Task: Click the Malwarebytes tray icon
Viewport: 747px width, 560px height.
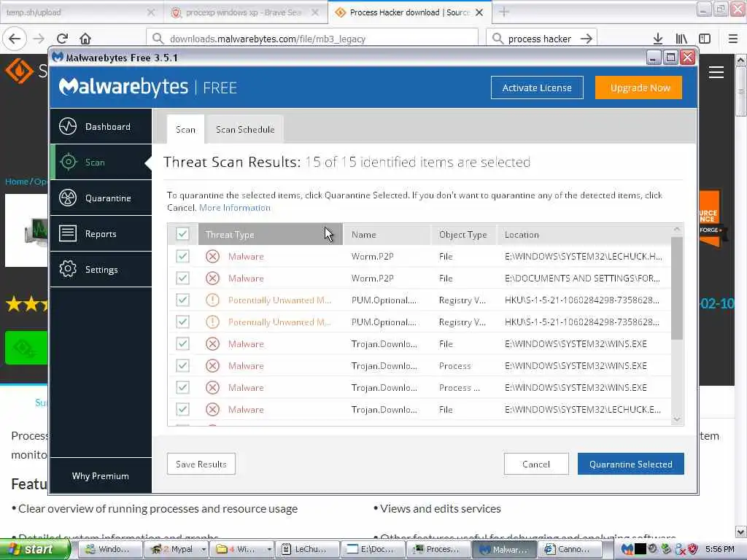Action: 627,549
